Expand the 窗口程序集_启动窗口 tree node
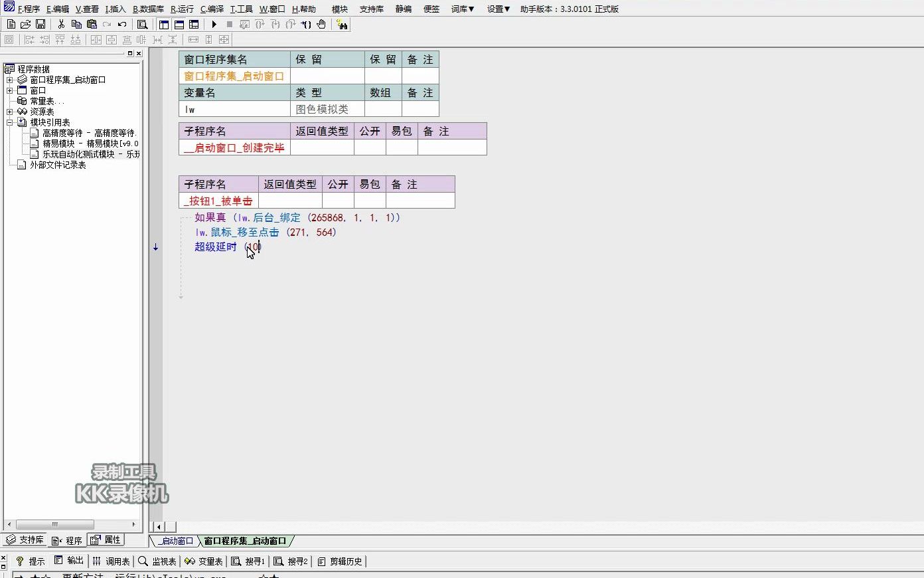 10,80
